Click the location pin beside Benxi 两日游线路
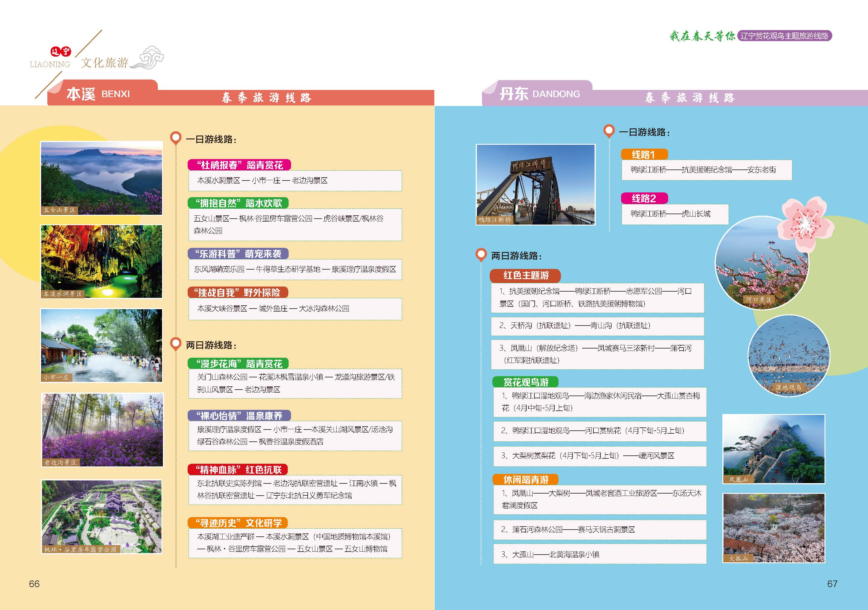This screenshot has width=868, height=610. point(176,344)
